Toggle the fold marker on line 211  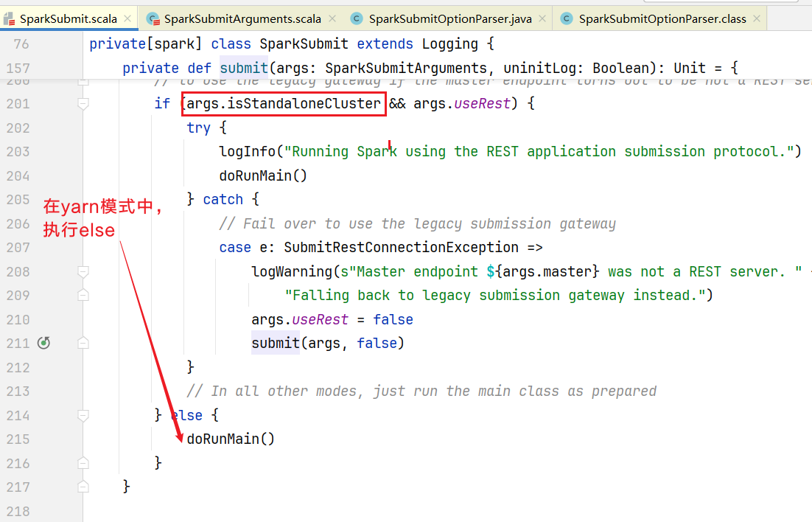point(83,343)
